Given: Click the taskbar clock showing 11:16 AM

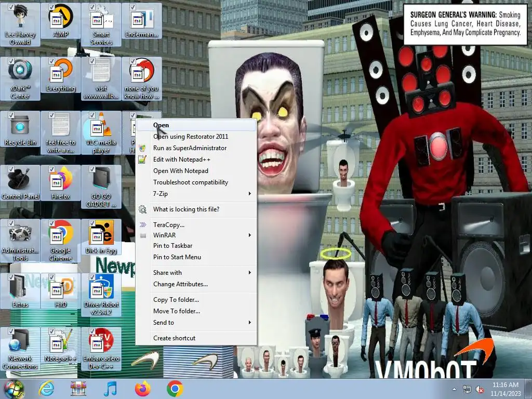Looking at the screenshot, I should [x=506, y=389].
